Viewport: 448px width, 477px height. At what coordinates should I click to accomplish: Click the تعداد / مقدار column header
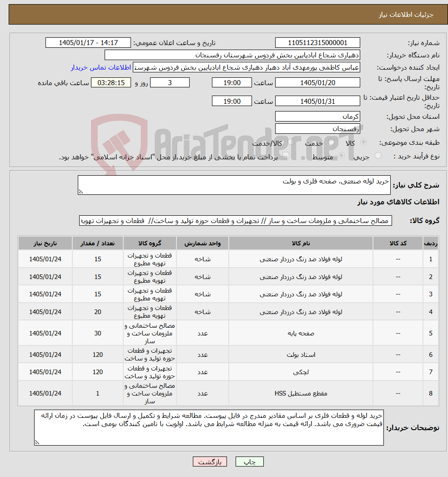(98, 244)
